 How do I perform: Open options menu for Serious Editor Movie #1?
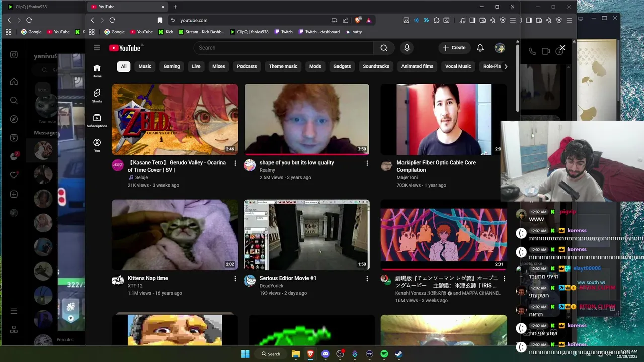367,279
